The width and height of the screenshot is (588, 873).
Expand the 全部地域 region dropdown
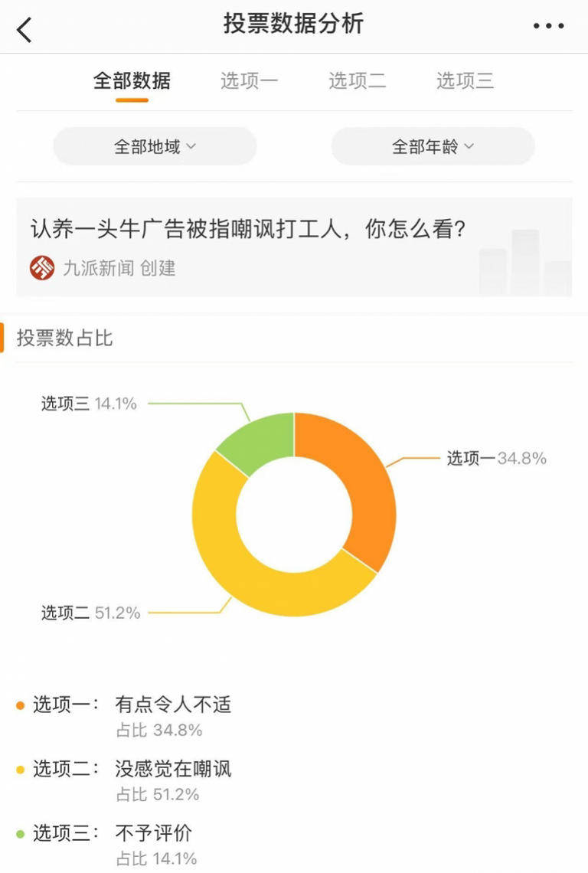tap(155, 146)
